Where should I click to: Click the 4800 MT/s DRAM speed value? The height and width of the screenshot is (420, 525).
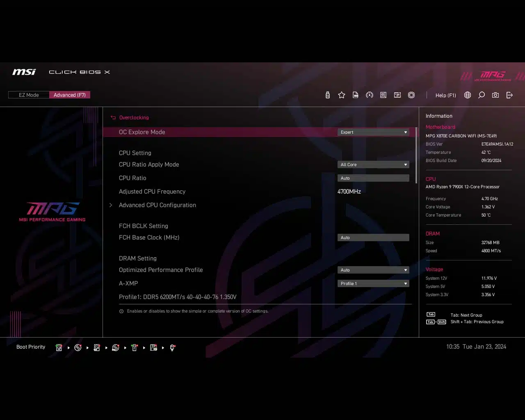(491, 251)
